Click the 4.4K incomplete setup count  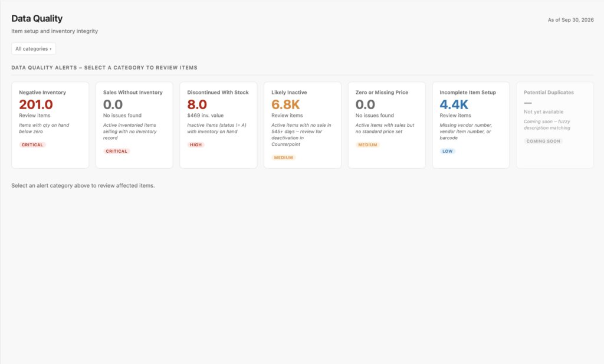coord(454,104)
